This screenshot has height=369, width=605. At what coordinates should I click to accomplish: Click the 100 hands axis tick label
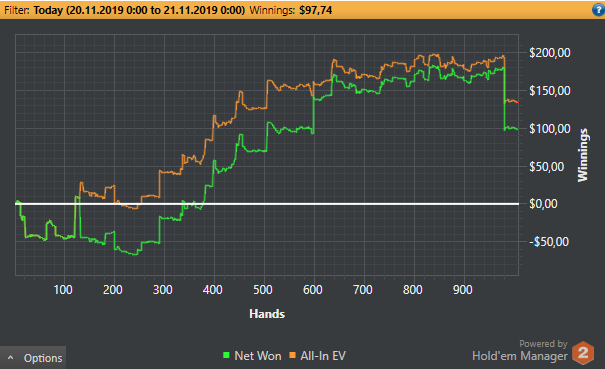pos(63,289)
